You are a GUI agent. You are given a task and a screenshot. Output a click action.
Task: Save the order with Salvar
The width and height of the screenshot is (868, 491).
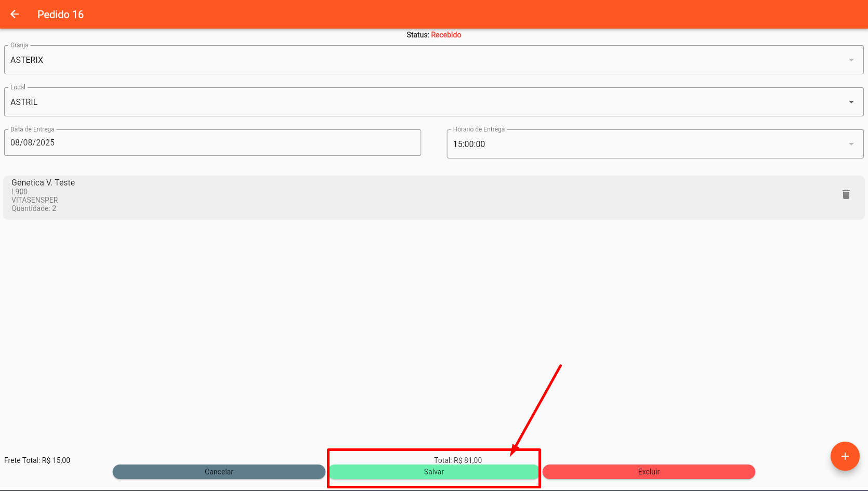433,472
